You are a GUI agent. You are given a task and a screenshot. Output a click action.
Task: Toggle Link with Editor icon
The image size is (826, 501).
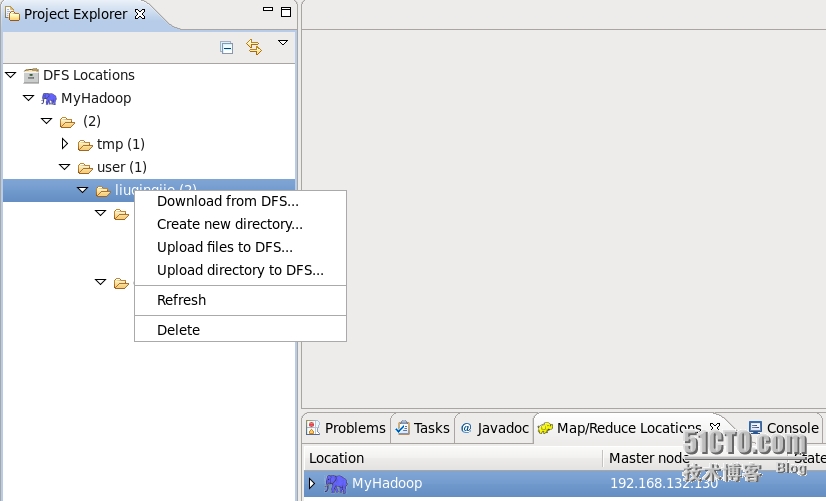click(x=254, y=47)
